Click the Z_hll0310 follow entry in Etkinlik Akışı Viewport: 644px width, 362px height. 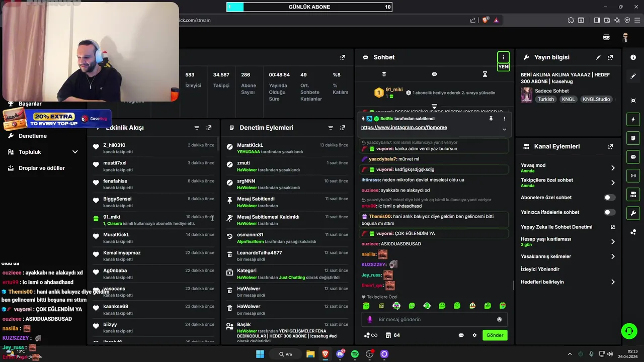coord(153,148)
